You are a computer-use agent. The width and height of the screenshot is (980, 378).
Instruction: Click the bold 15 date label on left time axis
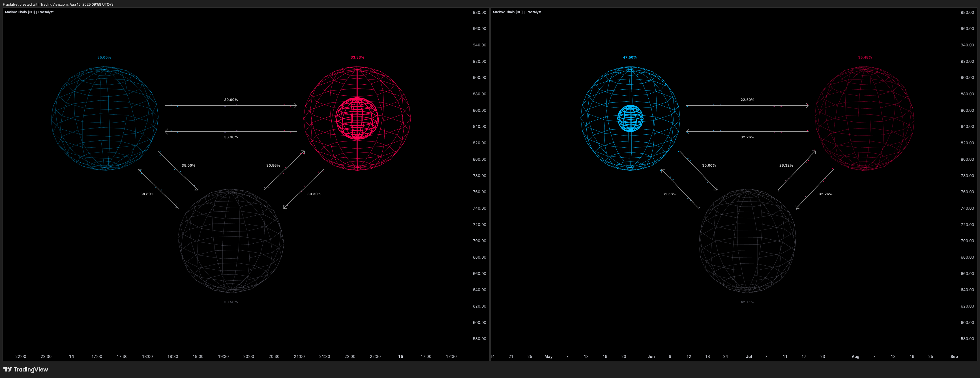[401, 356]
